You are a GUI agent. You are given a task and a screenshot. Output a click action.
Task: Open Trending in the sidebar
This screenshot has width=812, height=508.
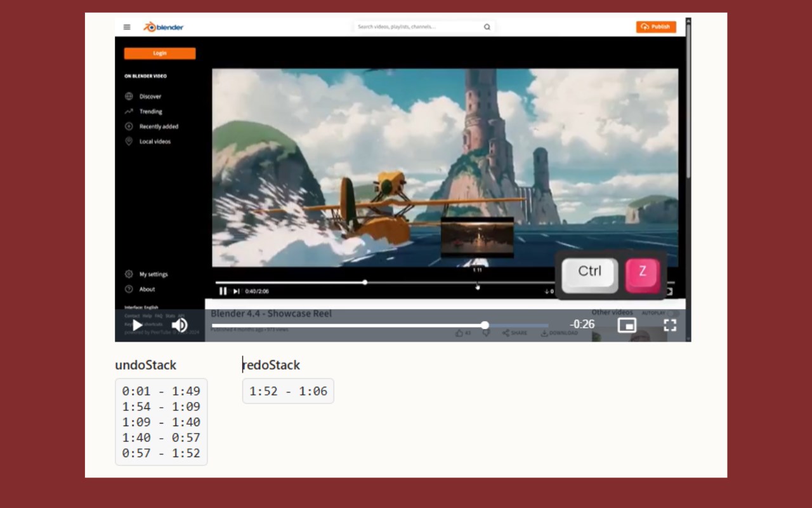(x=151, y=112)
